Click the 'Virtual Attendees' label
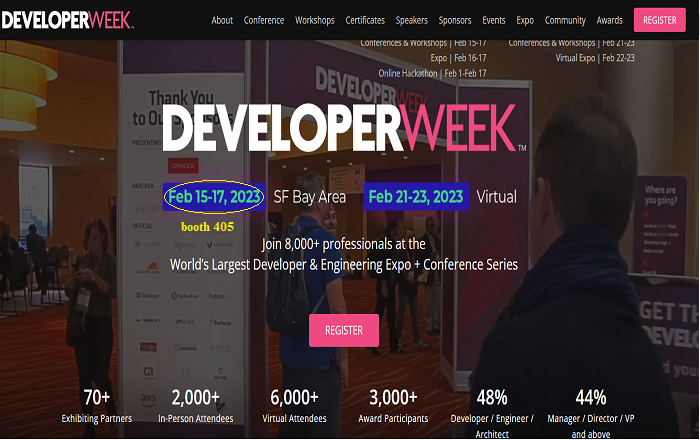Viewport: 700px width, 440px height. pyautogui.click(x=294, y=419)
